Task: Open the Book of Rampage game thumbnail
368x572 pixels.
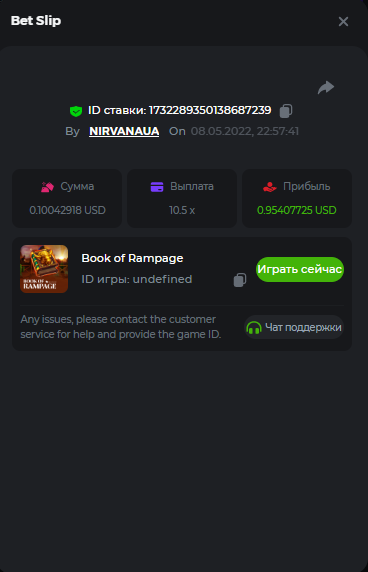Action: [x=44, y=269]
